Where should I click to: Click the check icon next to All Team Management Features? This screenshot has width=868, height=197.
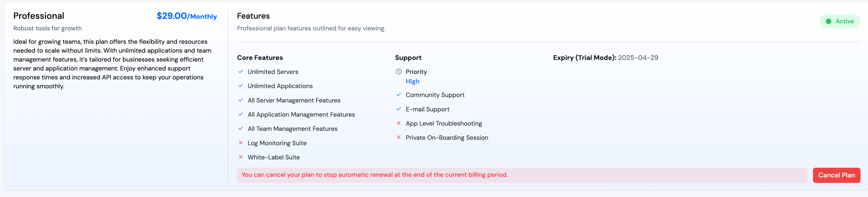[241, 128]
